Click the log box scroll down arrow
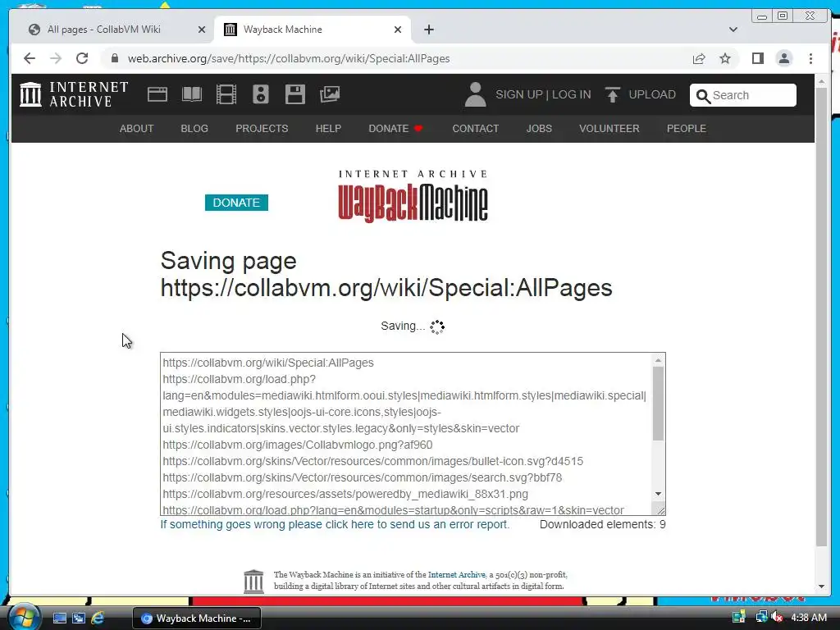The image size is (840, 630). point(658,494)
